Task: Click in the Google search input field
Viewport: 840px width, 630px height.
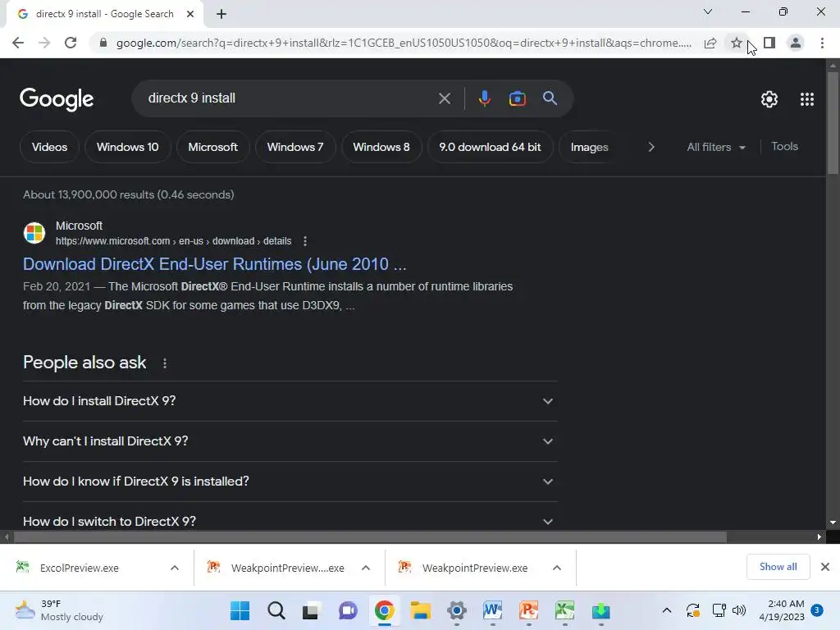Action: 288,98
